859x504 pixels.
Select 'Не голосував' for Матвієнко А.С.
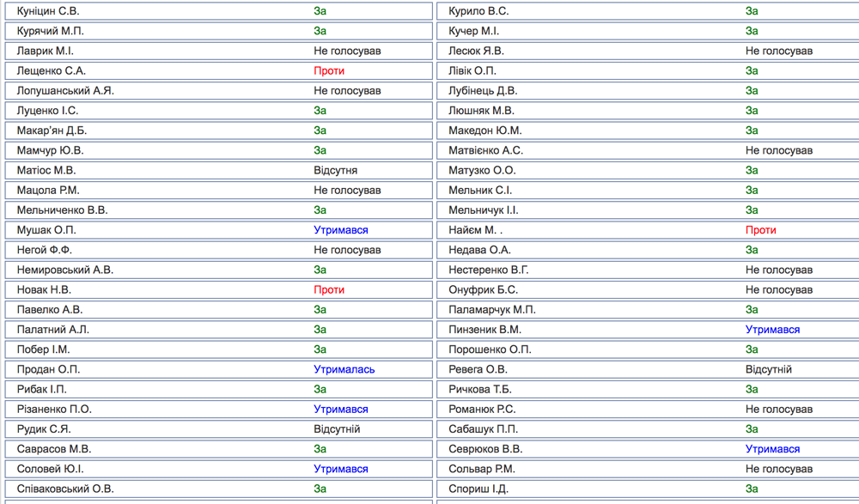pyautogui.click(x=779, y=150)
